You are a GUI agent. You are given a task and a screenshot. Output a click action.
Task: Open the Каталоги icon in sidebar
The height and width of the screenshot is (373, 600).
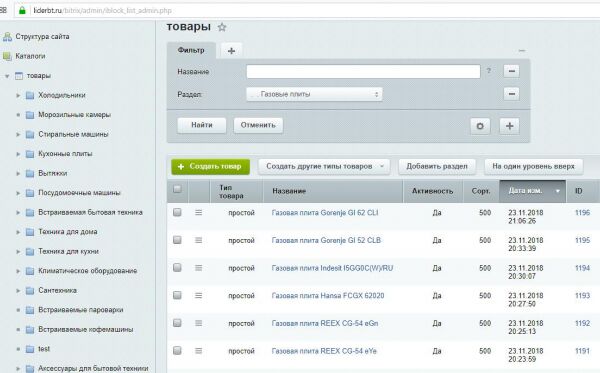point(7,56)
